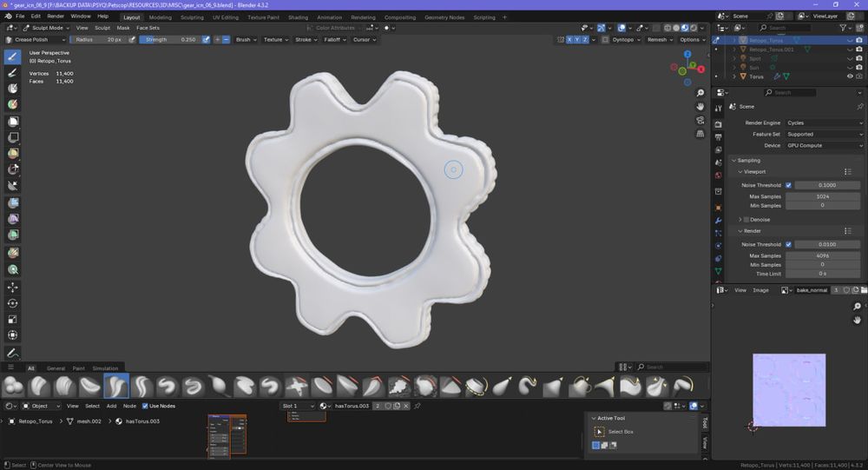The width and height of the screenshot is (868, 470).
Task: Toggle Torus visibility eye in outliner
Action: click(850, 76)
